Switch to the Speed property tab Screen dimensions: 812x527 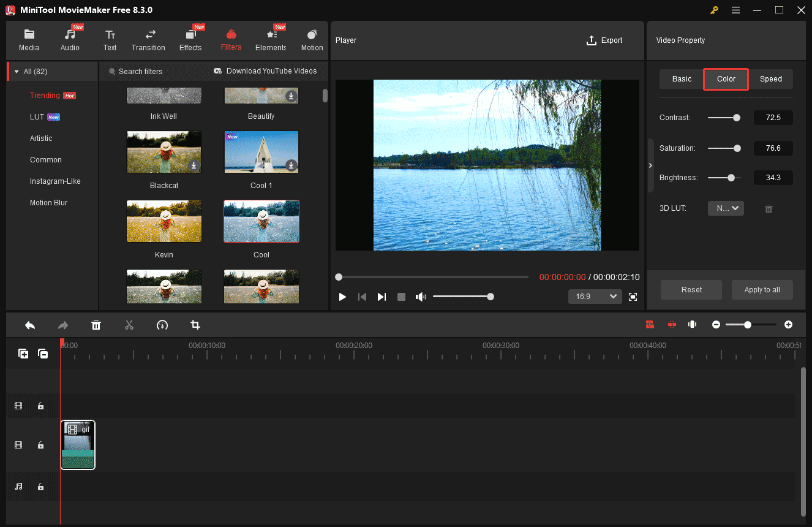[771, 79]
